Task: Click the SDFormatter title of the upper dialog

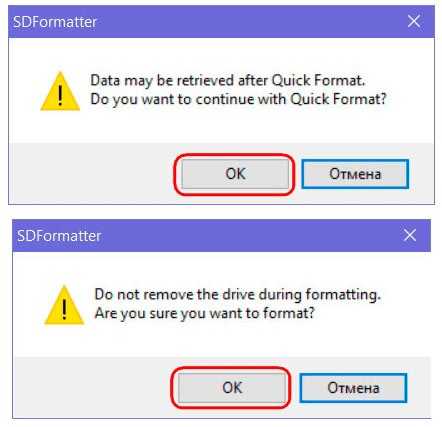Action: coord(55,22)
